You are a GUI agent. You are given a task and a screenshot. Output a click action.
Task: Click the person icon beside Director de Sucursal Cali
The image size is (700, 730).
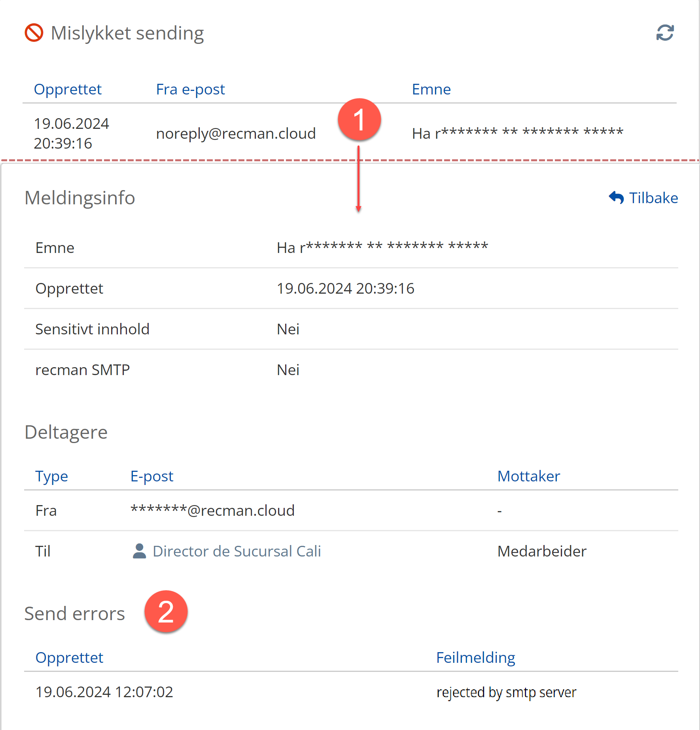(139, 551)
